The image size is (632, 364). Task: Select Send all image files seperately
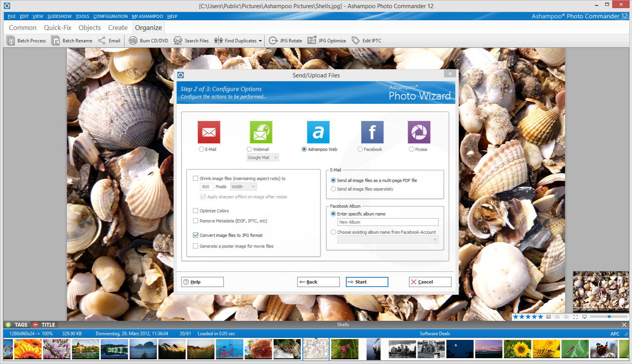pos(333,189)
